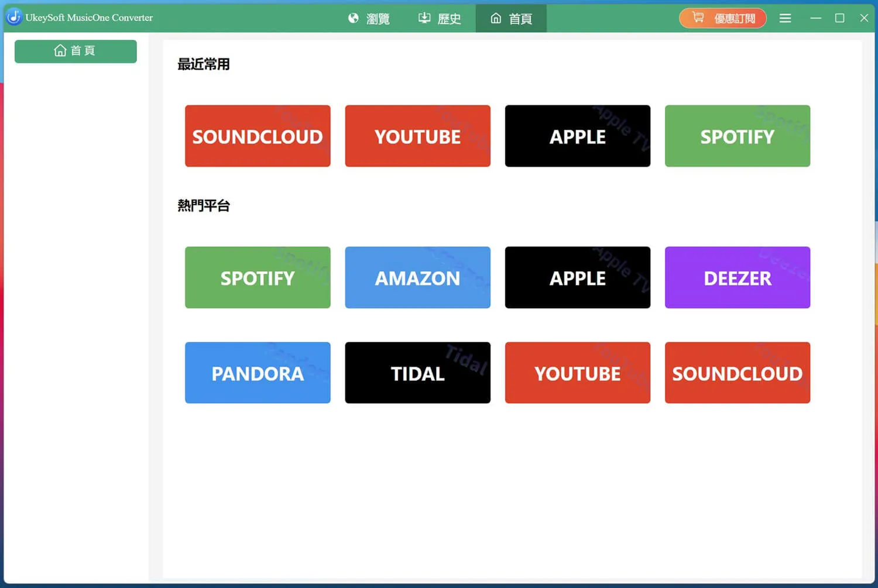Choose the Apple tile under 熱門平台

(578, 277)
